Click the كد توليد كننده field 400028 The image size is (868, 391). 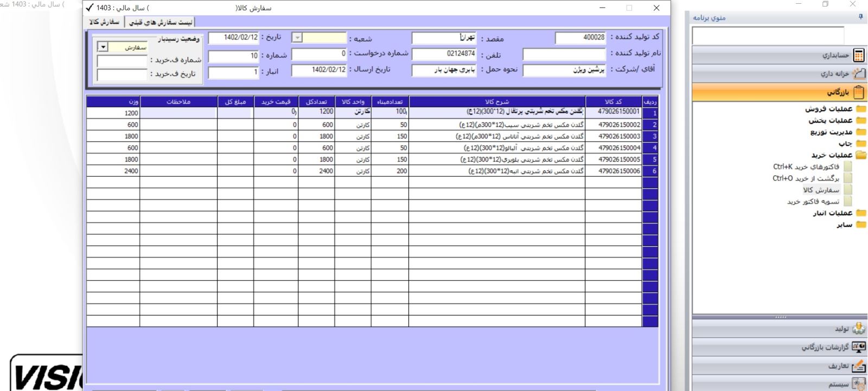(580, 37)
